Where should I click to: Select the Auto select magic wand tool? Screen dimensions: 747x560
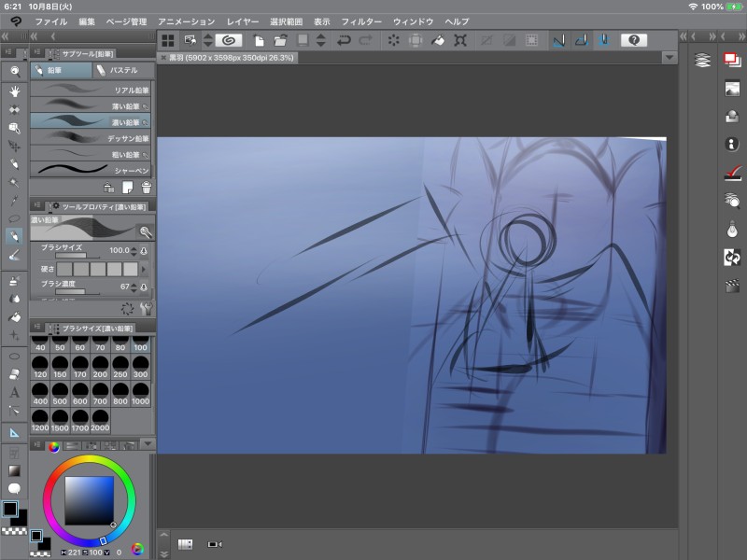click(15, 182)
